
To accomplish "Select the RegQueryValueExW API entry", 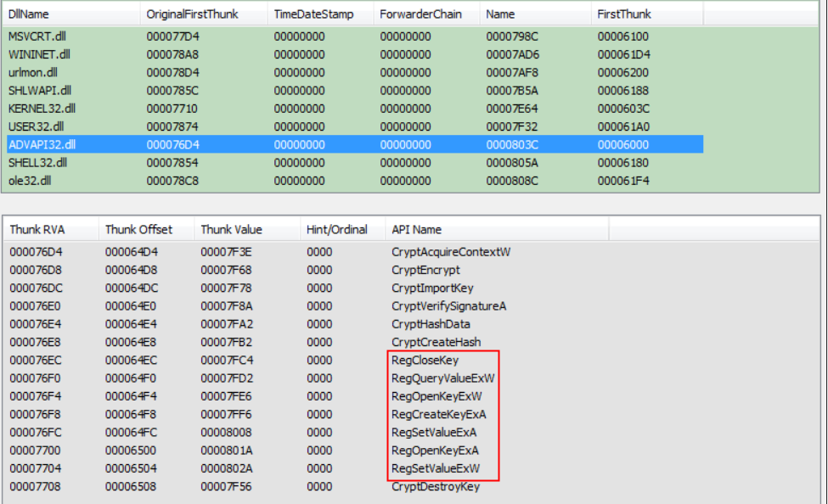I will 443,378.
